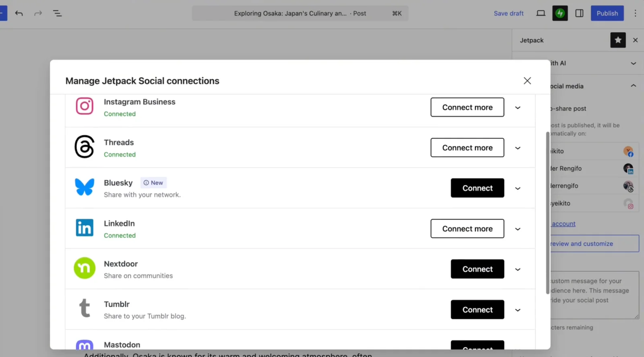Open the three-dot Options menu

(635, 13)
